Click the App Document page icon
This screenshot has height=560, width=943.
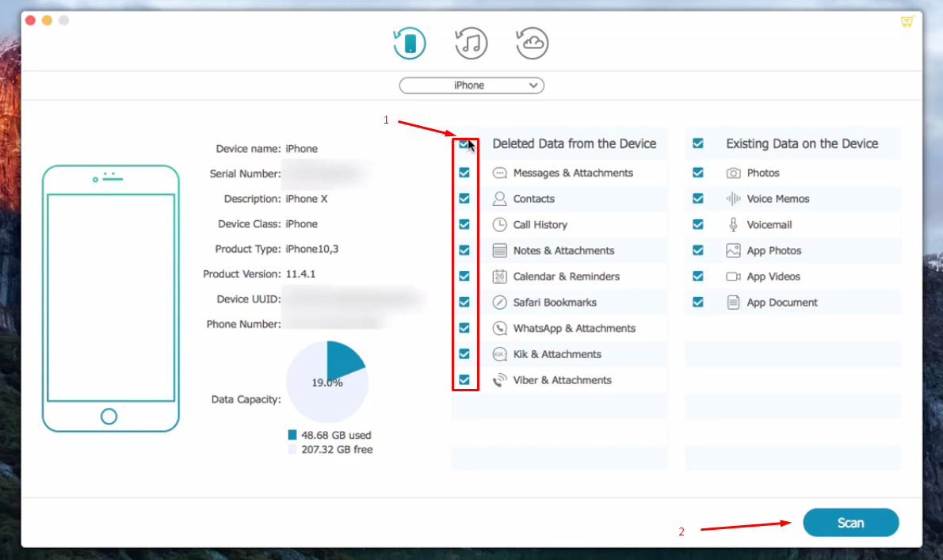pyautogui.click(x=733, y=303)
